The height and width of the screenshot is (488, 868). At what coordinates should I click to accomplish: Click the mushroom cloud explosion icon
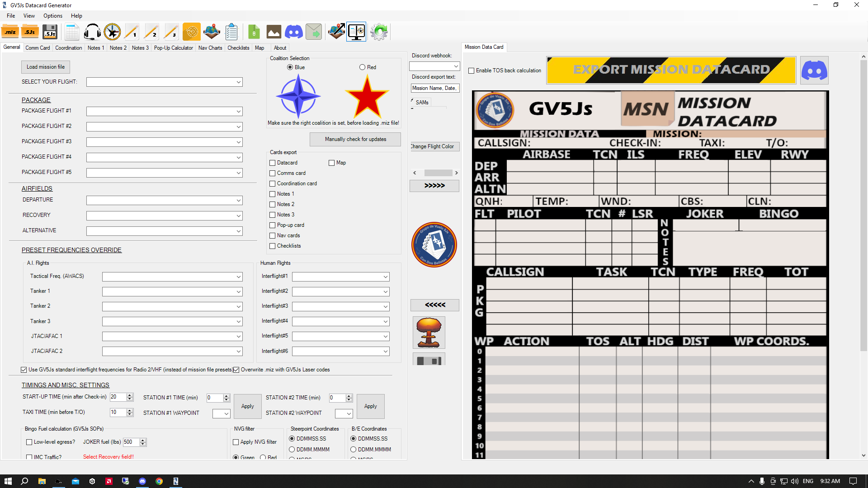[429, 333]
